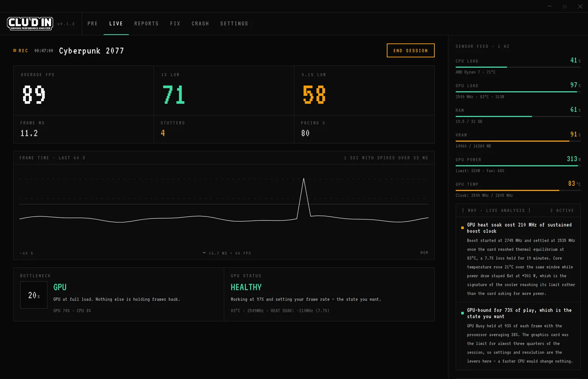Click '14960 / 16384 MB' VRAM readout

[473, 146]
